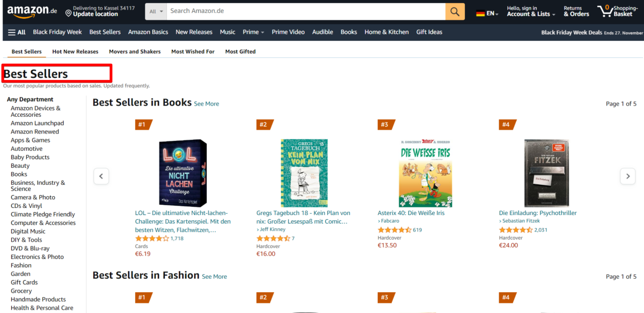This screenshot has width=644, height=313.
Task: Switch to the Hot New Releases tab
Action: (x=75, y=51)
